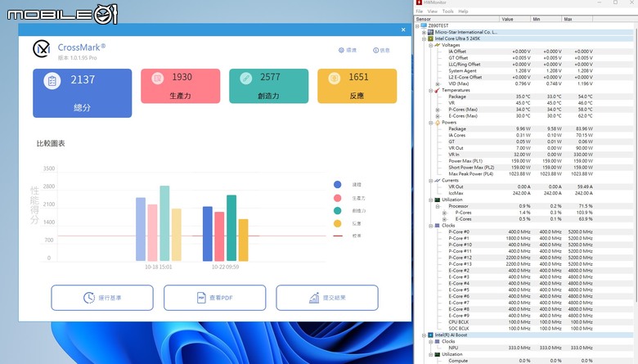Click the 1651 反應 score card
Screen dimensions: 638x364
(357, 86)
